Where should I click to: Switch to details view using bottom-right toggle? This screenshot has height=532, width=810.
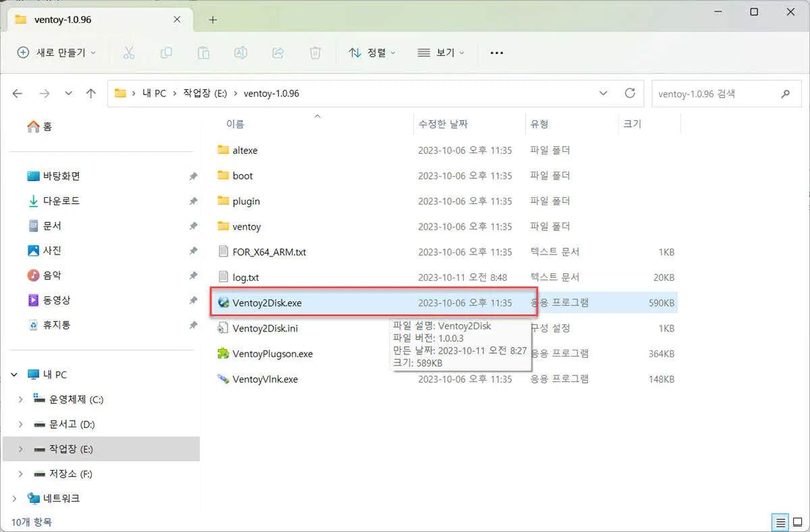pos(781,522)
